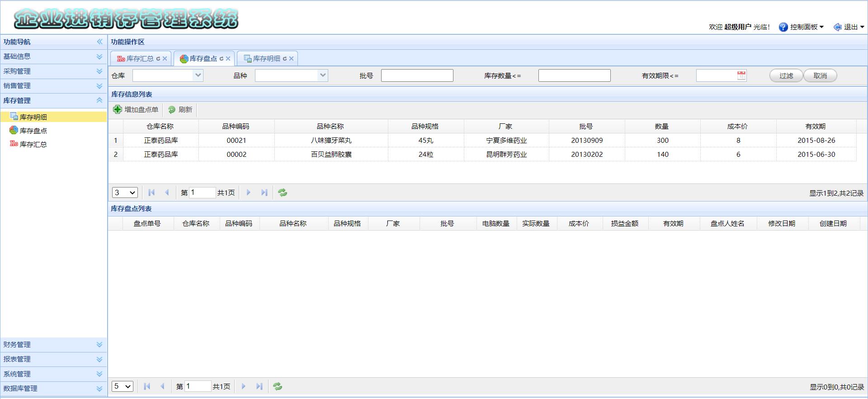
Task: Close the 库存盘点 tab
Action: pyautogui.click(x=228, y=59)
